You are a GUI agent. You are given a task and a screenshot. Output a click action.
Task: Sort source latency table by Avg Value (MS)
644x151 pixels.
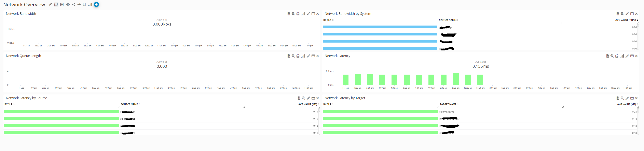[x=307, y=105]
